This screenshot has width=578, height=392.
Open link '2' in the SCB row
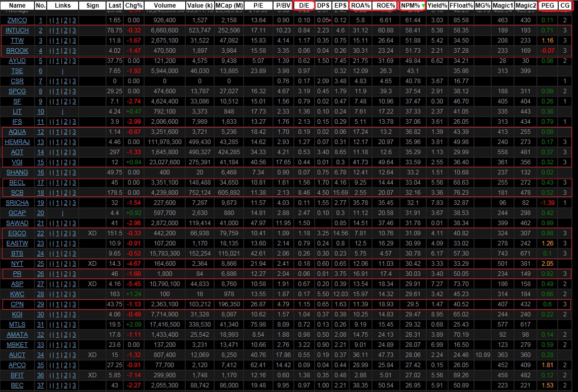(66, 192)
